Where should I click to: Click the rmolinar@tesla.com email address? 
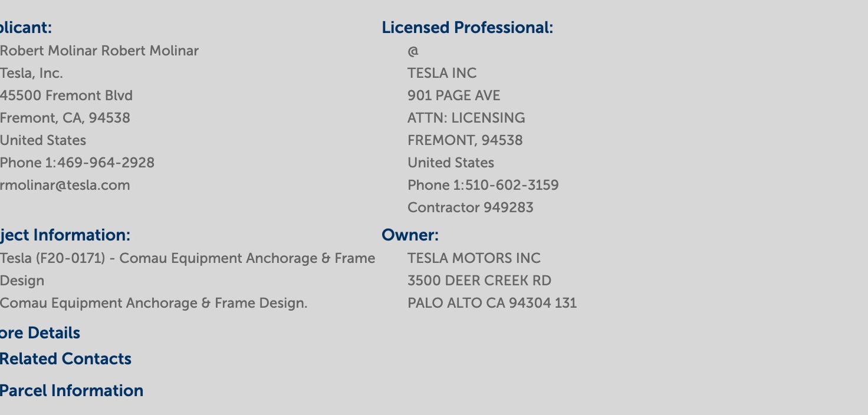65,185
